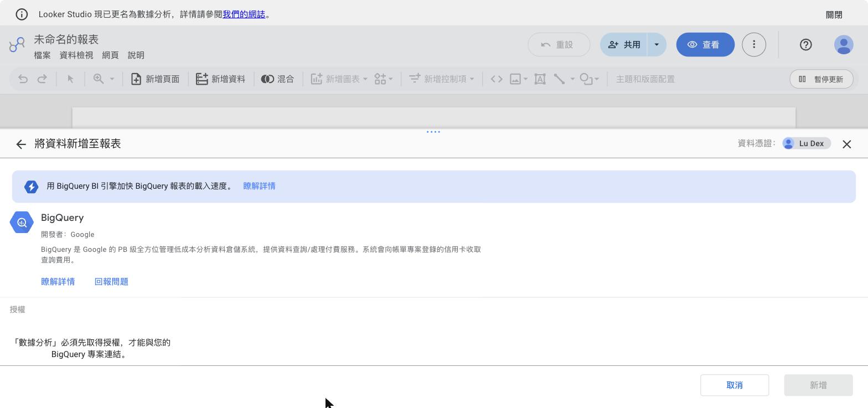Click the 共用 share button
Screen dimensions: 868x408
coord(624,45)
